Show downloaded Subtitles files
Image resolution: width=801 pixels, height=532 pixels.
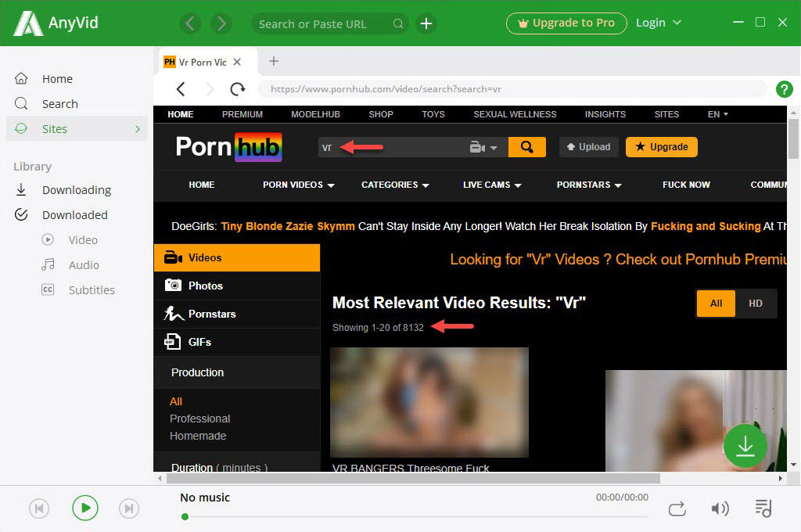[92, 289]
